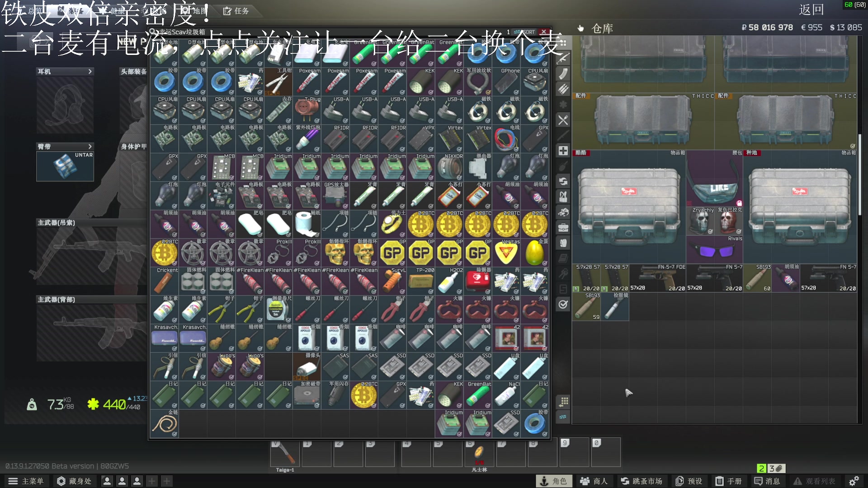Viewport: 868px width, 488px height.
Task: Select the H2O2 bottle item
Action: coord(449,281)
